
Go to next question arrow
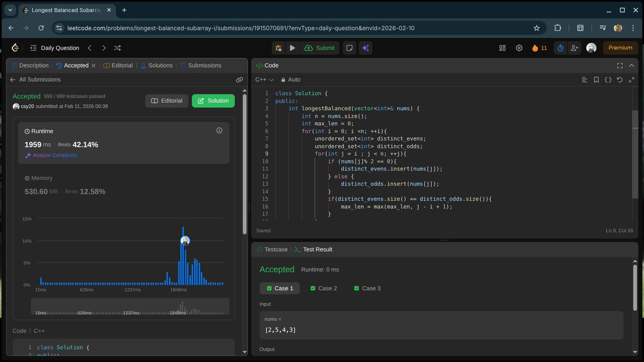[x=104, y=48]
